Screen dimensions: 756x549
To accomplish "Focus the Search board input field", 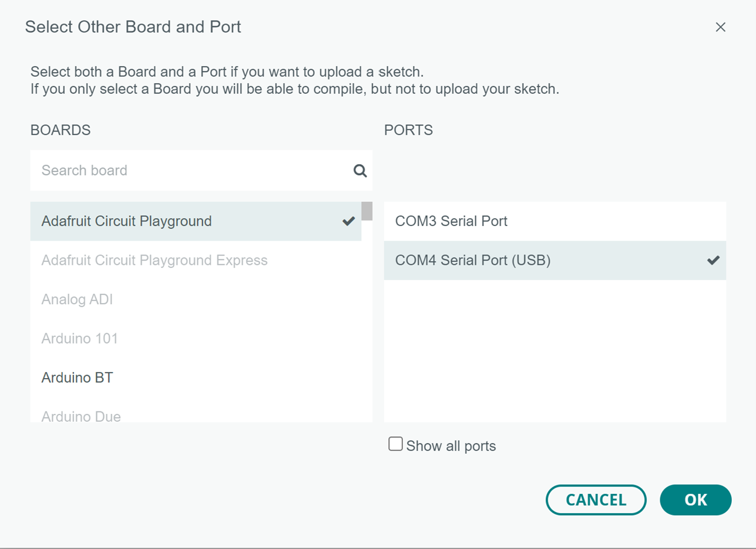I will point(201,170).
